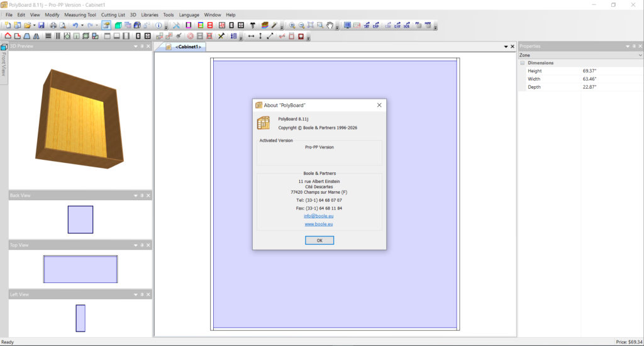The width and height of the screenshot is (644, 346).
Task: Open the Cutting List menu
Action: [113, 15]
